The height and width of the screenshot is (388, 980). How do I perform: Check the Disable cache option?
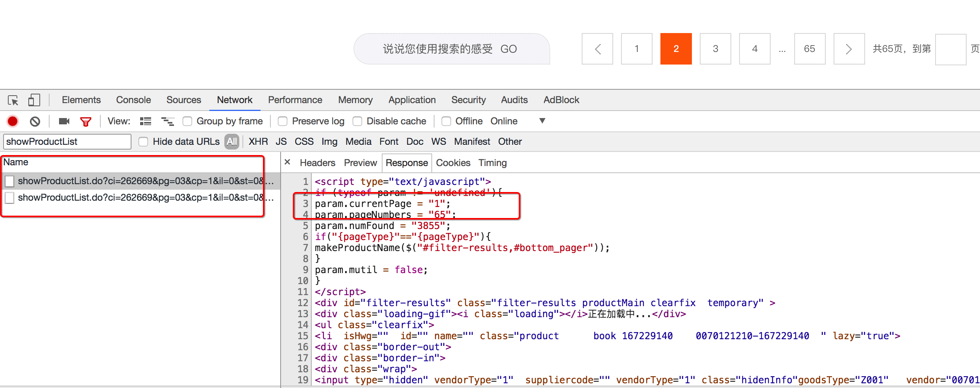pyautogui.click(x=357, y=121)
